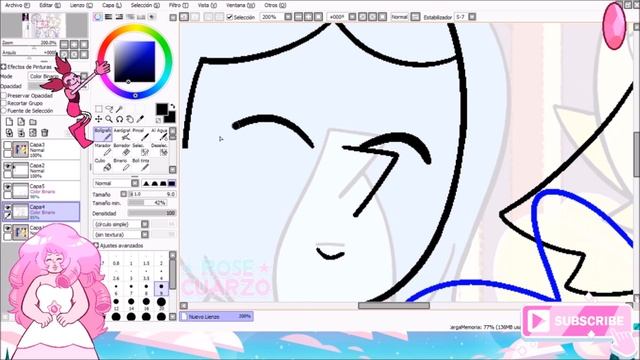Select the zoom magnifier tool
The image size is (640, 360).
[109, 119]
